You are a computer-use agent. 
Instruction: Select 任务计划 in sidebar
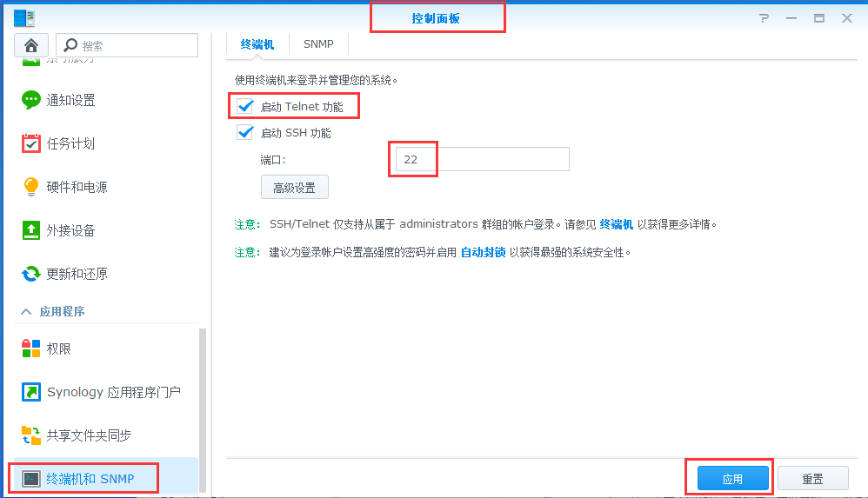coord(70,144)
